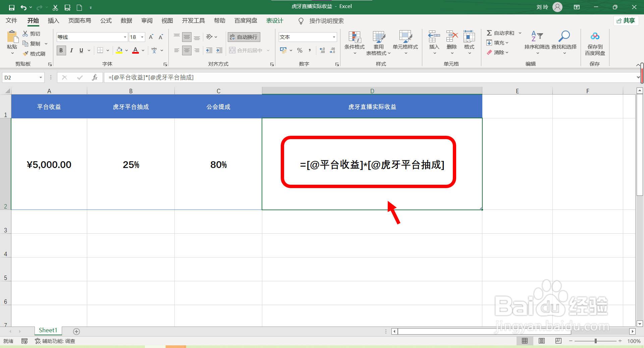
Task: Open Format as Table (套用表格格式)
Action: point(378,43)
